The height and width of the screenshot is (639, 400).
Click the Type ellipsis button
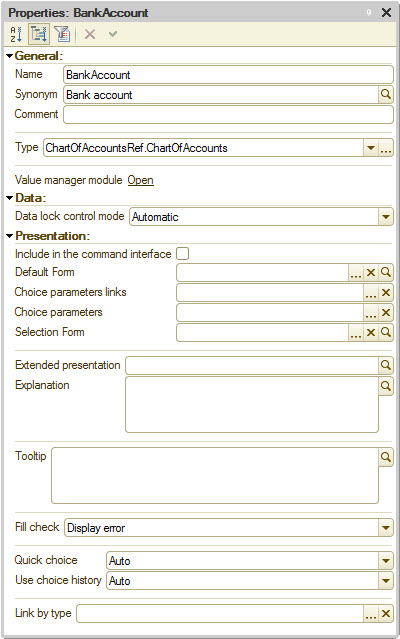point(386,148)
